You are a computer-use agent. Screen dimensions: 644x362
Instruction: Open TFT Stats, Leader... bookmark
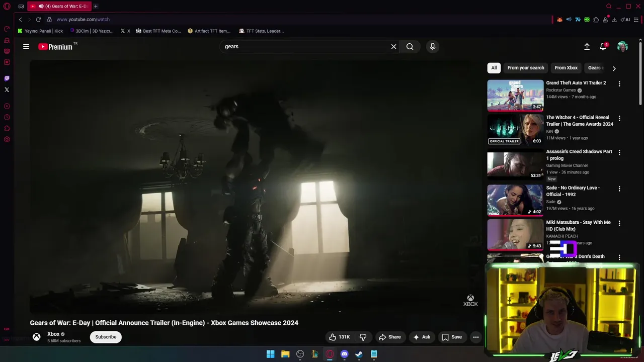click(262, 31)
